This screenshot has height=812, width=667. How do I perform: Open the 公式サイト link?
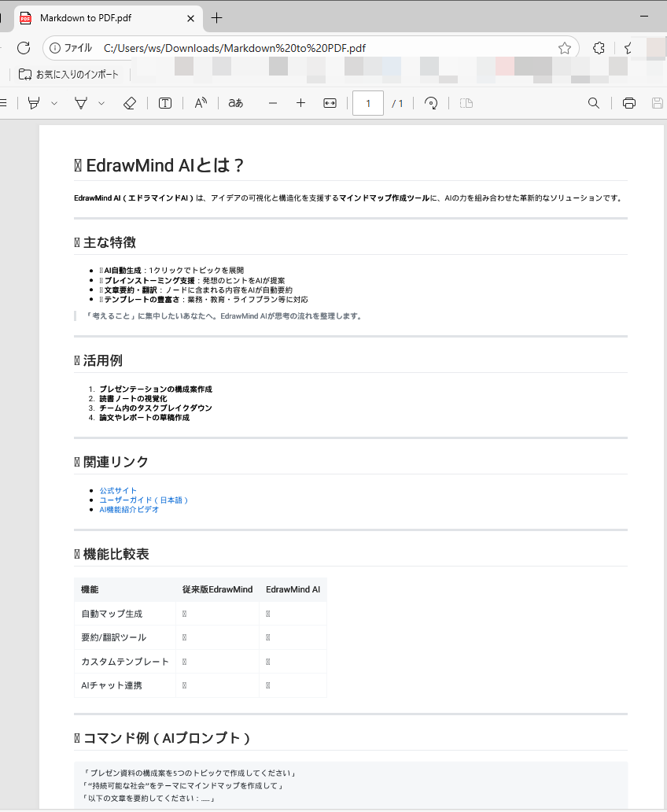click(118, 490)
